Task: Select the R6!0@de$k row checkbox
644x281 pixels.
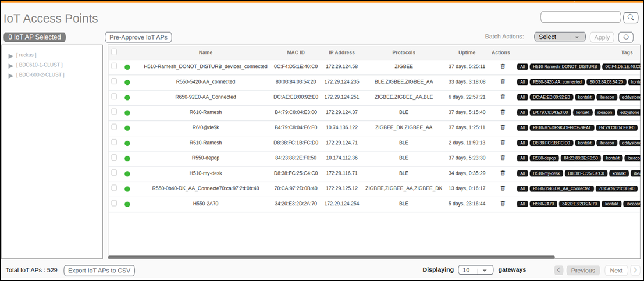Action: (x=114, y=126)
